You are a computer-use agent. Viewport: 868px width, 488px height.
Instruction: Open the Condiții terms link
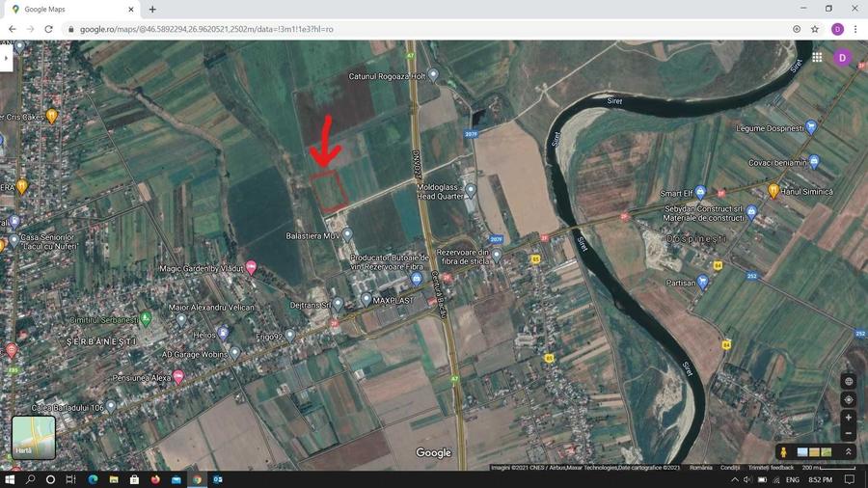coord(730,468)
